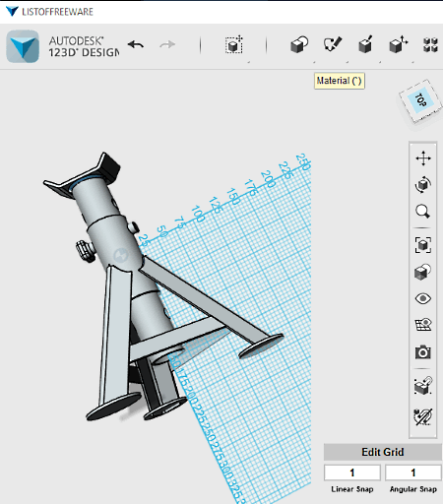Toggle visibility with the eye icon
Image resolution: width=443 pixels, height=504 pixels.
423,298
